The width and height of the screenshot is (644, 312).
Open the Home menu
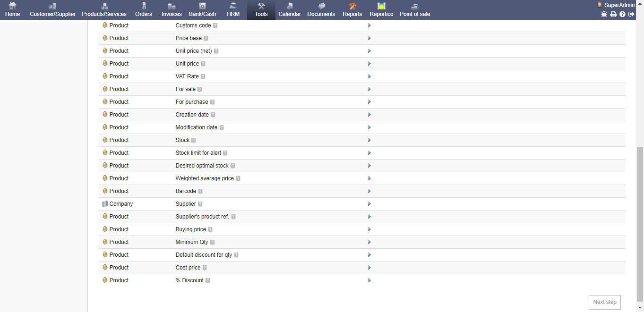click(13, 10)
